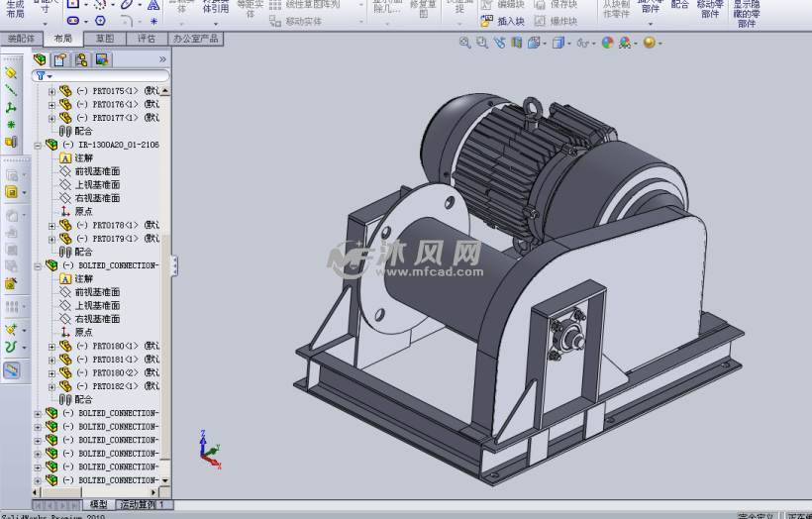Expand the PRT0180<2> tree node
Viewport: 812px width, 519px height.
click(51, 373)
